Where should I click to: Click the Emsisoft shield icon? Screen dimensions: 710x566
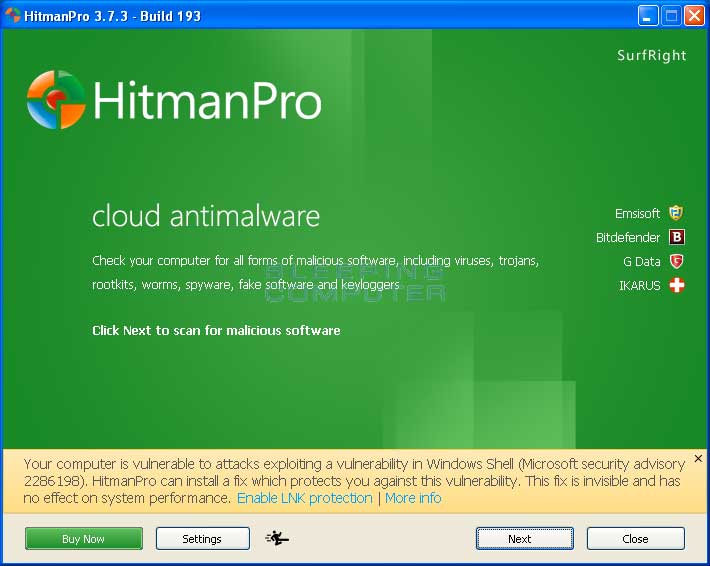point(677,213)
